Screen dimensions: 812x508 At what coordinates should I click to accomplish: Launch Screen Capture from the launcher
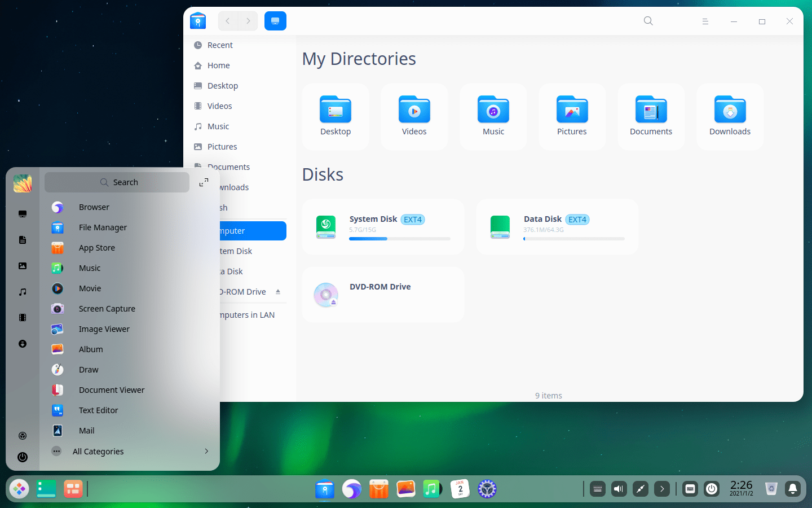click(107, 309)
